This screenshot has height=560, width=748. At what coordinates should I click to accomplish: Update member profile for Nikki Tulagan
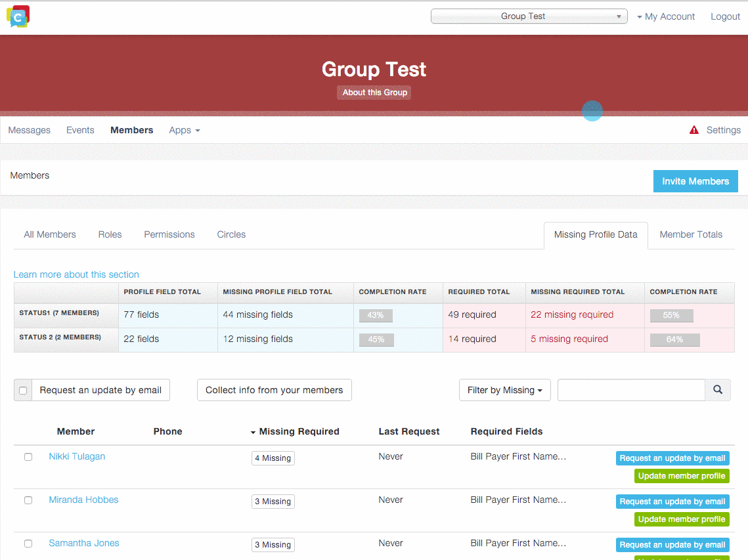tap(682, 476)
